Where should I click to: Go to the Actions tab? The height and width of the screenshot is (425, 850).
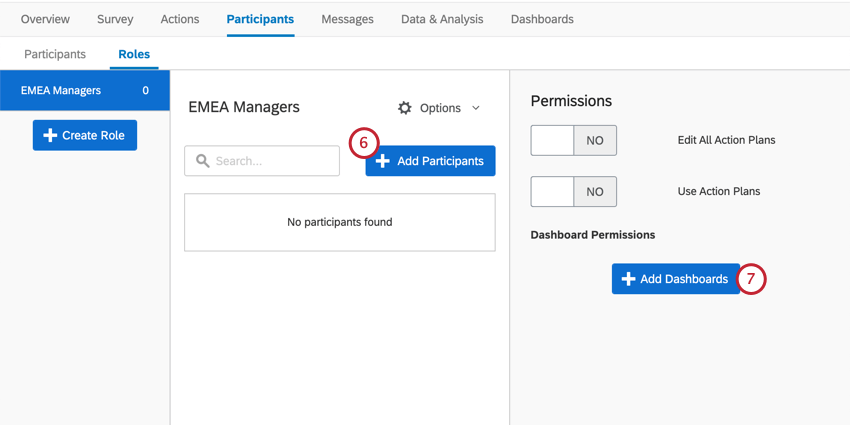click(180, 19)
